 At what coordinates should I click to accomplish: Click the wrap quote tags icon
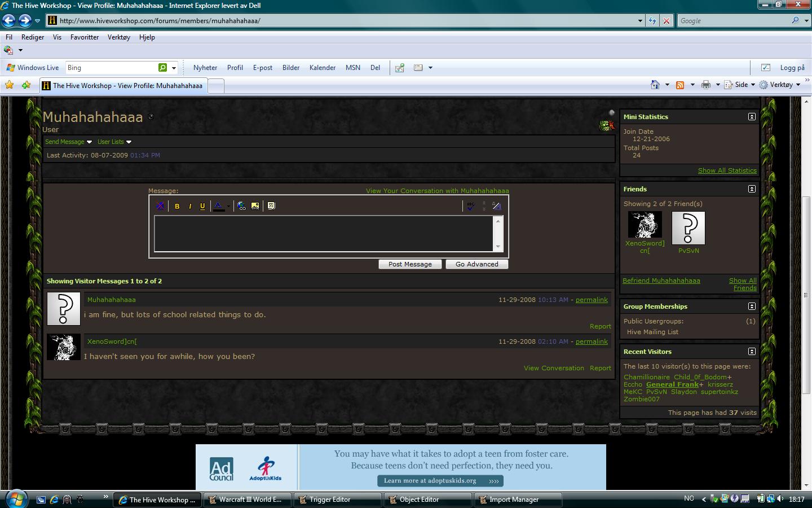click(271, 206)
